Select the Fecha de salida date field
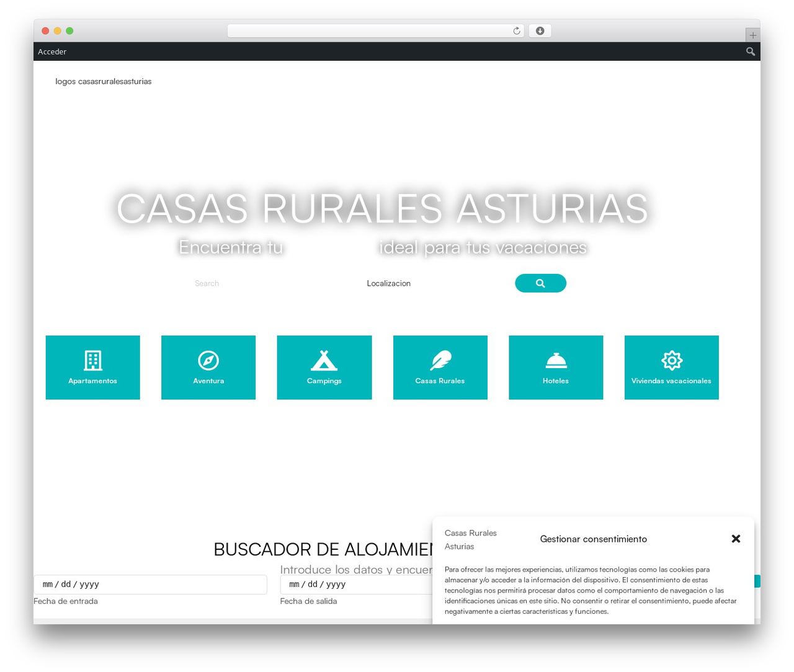This screenshot has height=672, width=794. point(357,585)
